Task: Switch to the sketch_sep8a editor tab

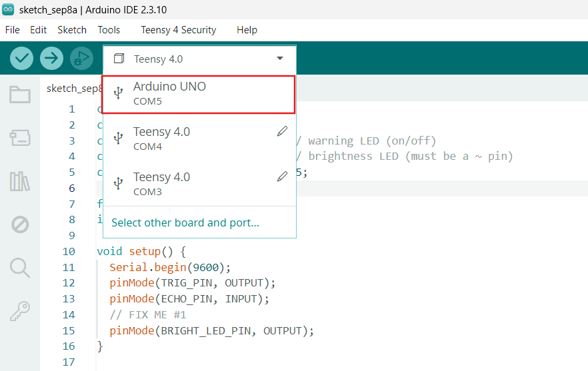Action: (x=74, y=89)
